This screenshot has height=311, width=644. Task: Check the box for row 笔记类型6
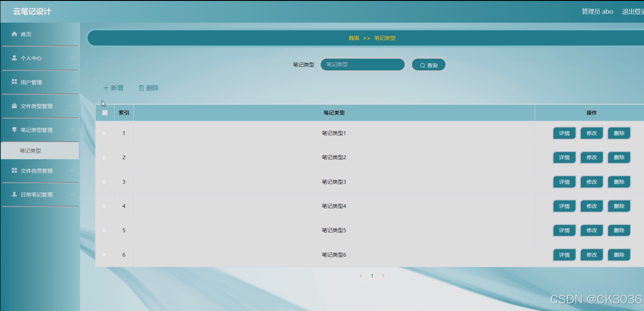[104, 255]
